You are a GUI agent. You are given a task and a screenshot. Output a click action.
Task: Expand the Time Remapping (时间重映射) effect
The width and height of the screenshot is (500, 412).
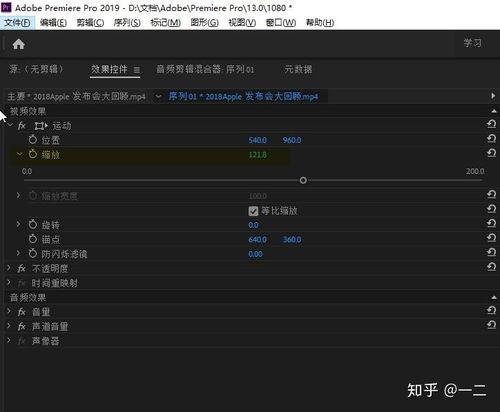[x=9, y=283]
